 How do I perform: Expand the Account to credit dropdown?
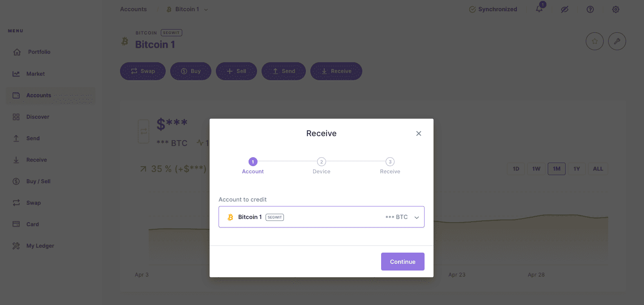416,217
